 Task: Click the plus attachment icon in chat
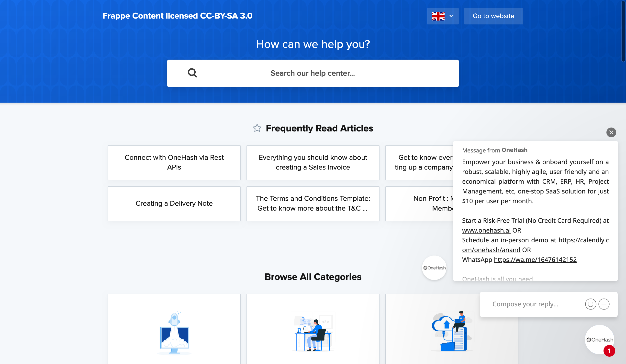[x=604, y=304]
